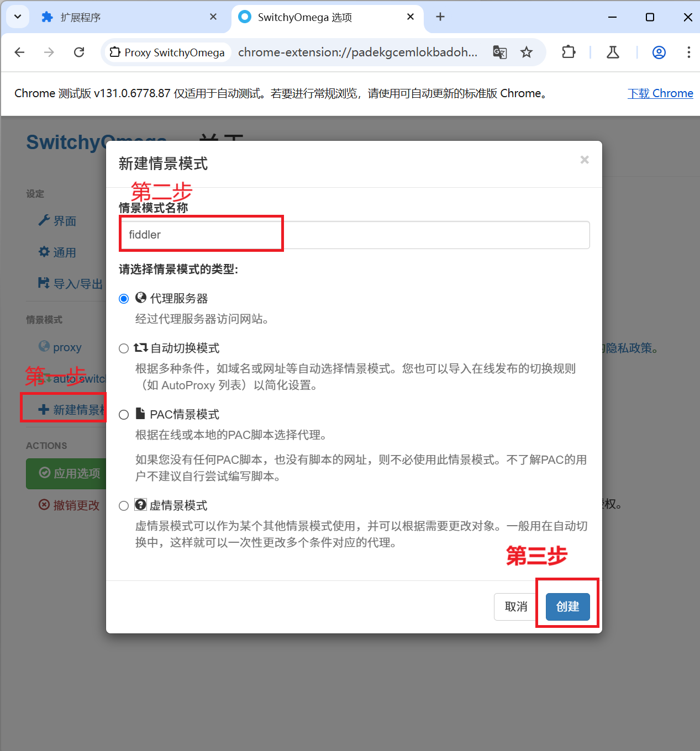Click the 撤销更改 button
The width and height of the screenshot is (700, 751).
pos(69,505)
